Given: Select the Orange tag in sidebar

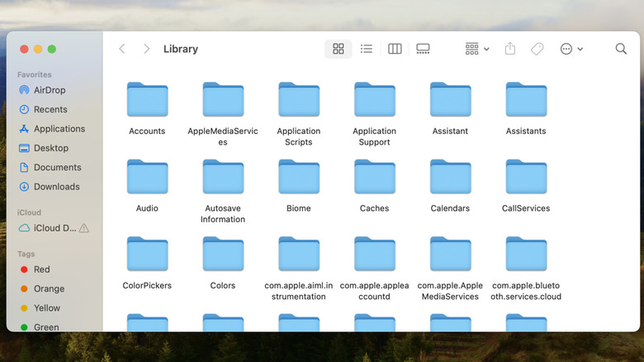Looking at the screenshot, I should (x=49, y=289).
